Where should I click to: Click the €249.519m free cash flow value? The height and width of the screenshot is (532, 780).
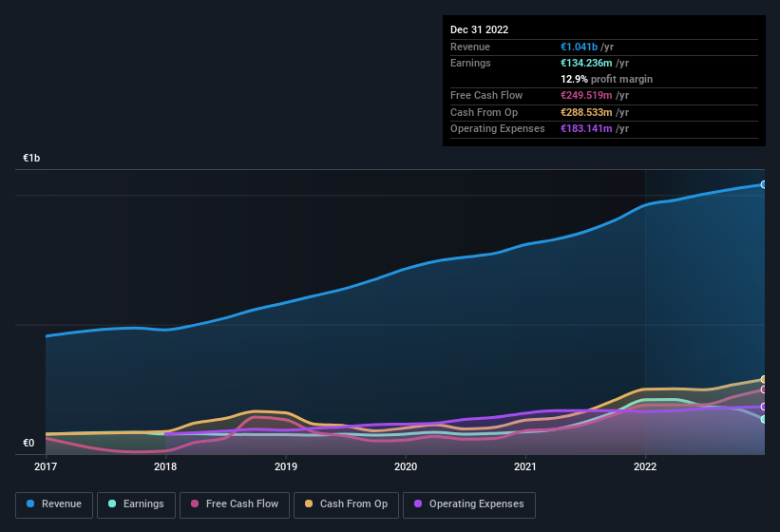[x=586, y=95]
